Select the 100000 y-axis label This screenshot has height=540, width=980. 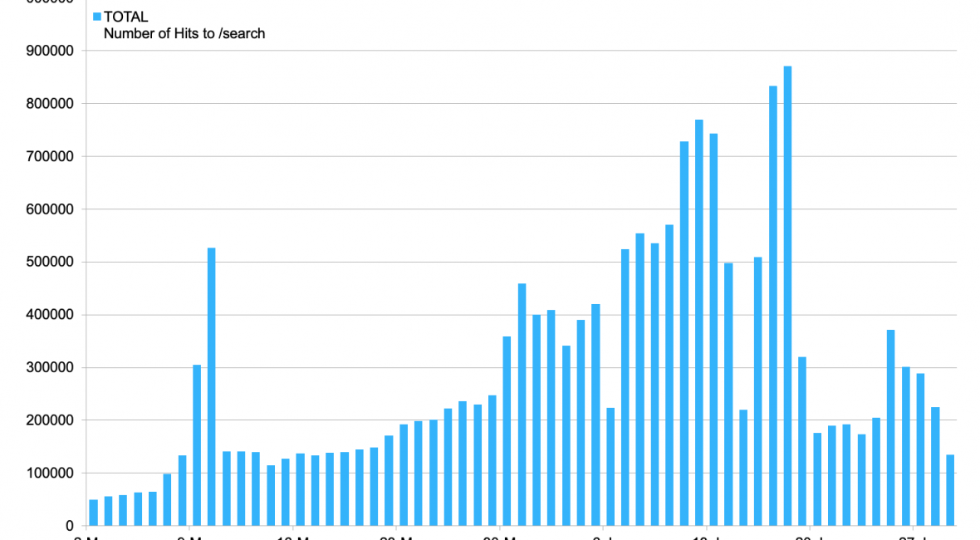[51, 473]
